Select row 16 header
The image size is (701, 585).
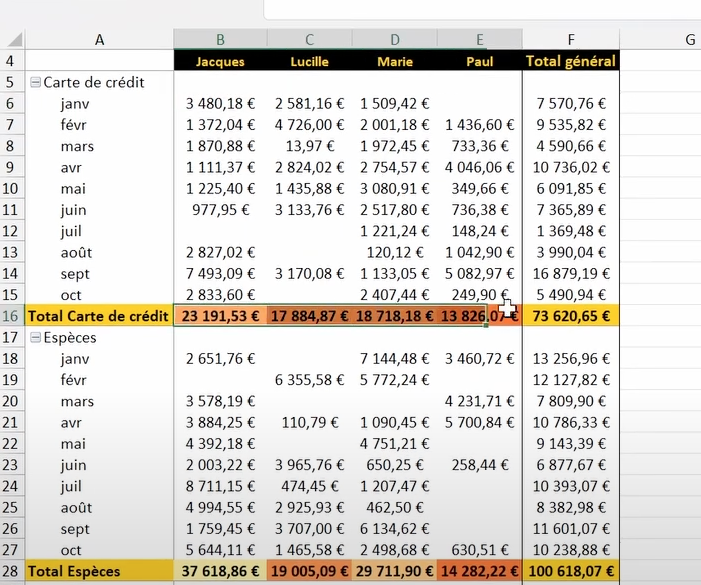(x=11, y=316)
